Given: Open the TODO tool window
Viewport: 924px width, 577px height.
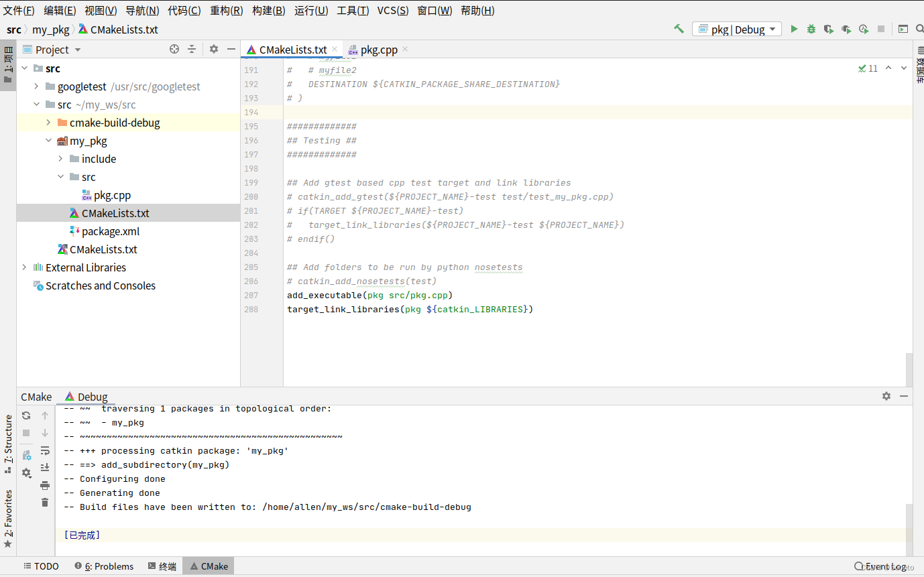Looking at the screenshot, I should [41, 566].
